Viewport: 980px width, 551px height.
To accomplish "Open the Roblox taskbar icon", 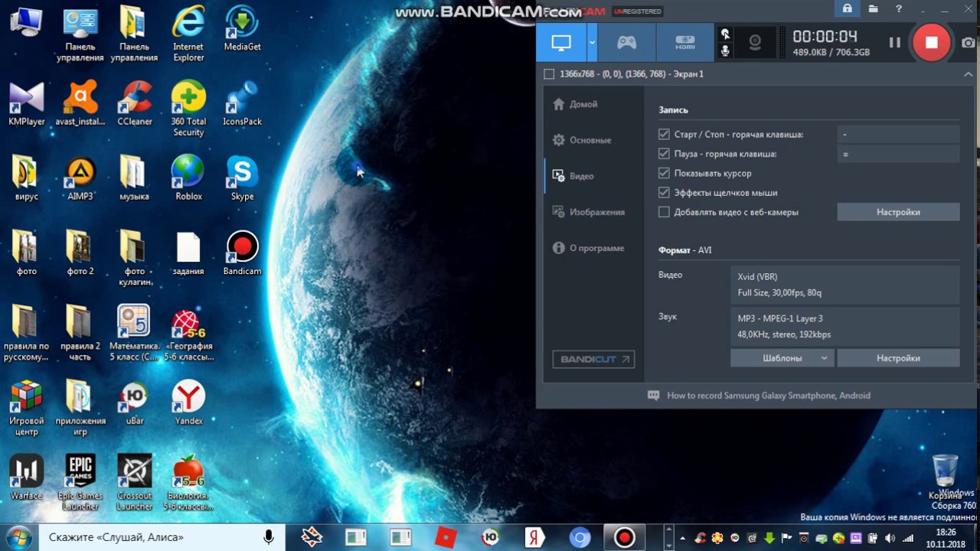I will click(446, 537).
